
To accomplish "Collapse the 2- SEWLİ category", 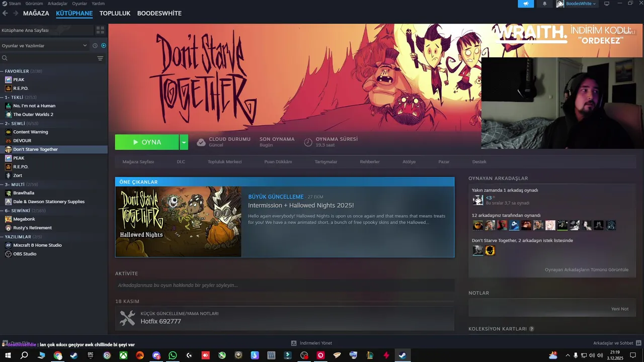I will pyautogui.click(x=15, y=123).
